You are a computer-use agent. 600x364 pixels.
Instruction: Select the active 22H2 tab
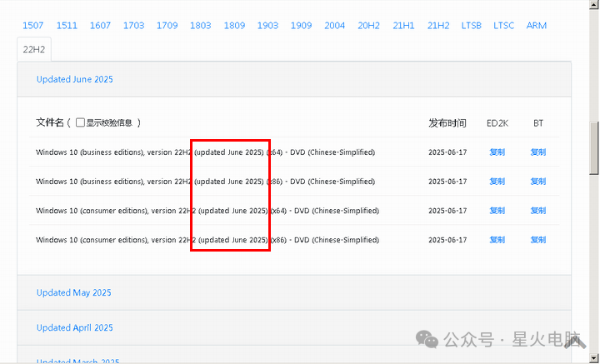[34, 49]
